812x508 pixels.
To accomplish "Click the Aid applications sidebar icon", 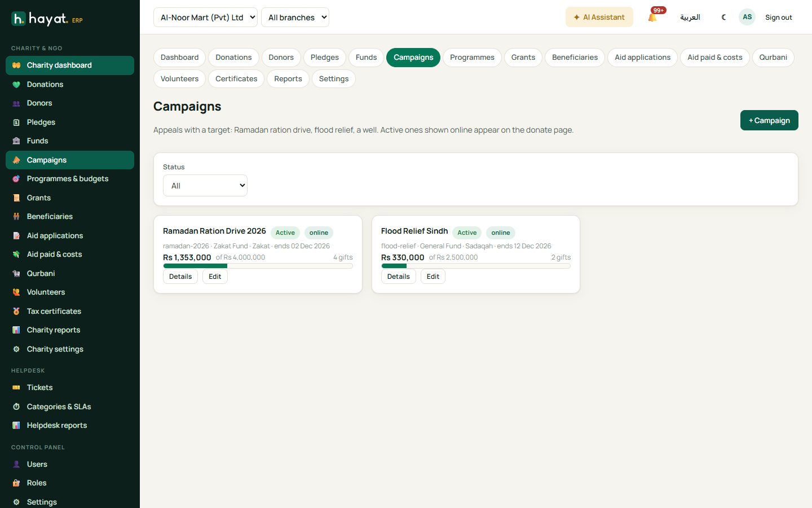I will (x=16, y=236).
